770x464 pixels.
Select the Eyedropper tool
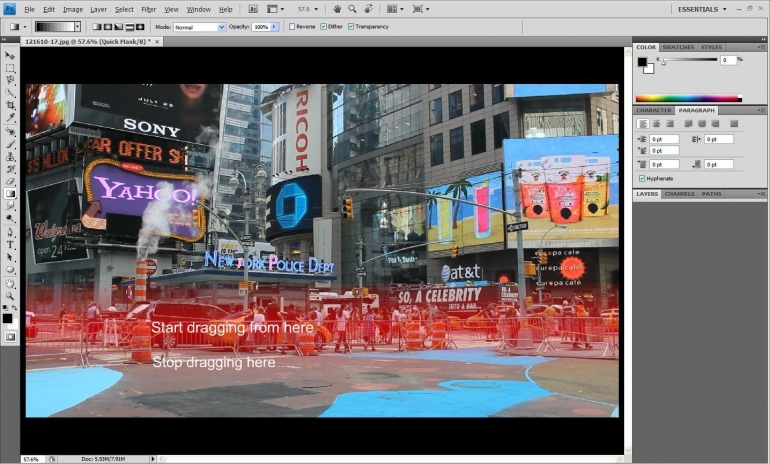pyautogui.click(x=10, y=117)
